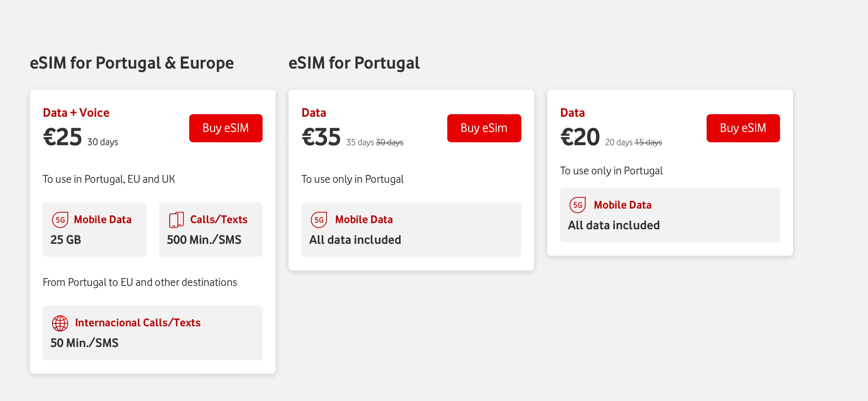Click the phone icon next to Calls/Texts
The height and width of the screenshot is (401, 868).
[176, 220]
